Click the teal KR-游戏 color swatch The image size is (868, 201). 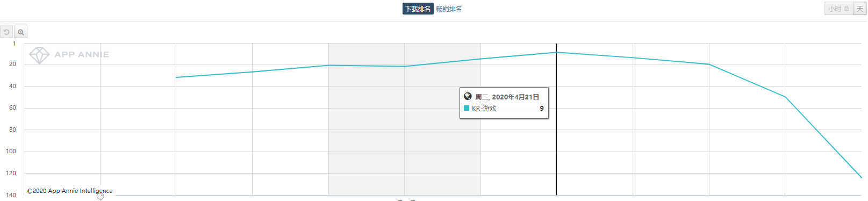[467, 108]
